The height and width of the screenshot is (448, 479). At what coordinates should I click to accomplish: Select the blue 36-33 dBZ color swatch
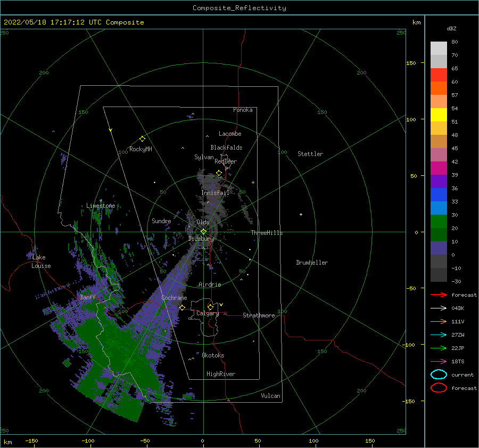[x=439, y=195]
